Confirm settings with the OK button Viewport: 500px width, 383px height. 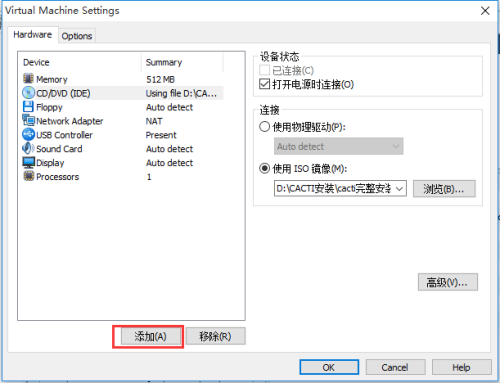point(329,367)
